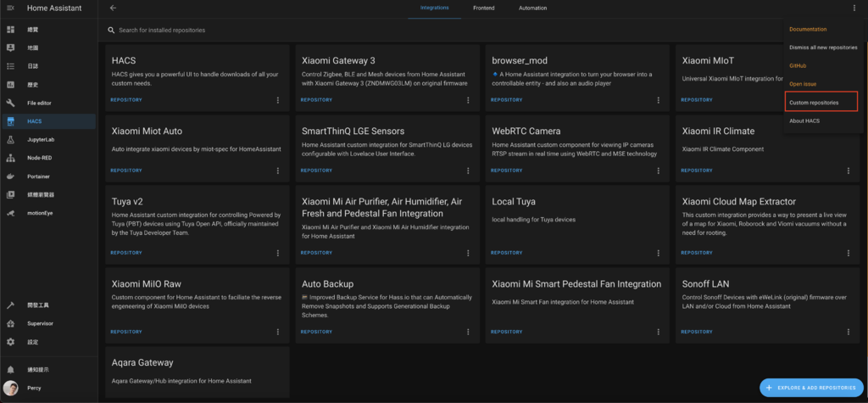Open SmartThinQ LGE Sensors card three-dot menu
Viewport: 868px width, 403px height.
click(x=468, y=171)
